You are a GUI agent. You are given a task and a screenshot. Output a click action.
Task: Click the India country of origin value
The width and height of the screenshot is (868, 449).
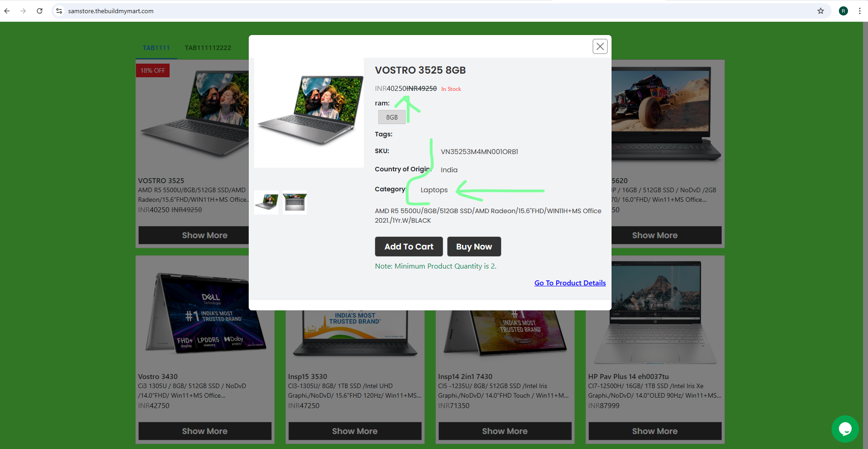tap(449, 170)
